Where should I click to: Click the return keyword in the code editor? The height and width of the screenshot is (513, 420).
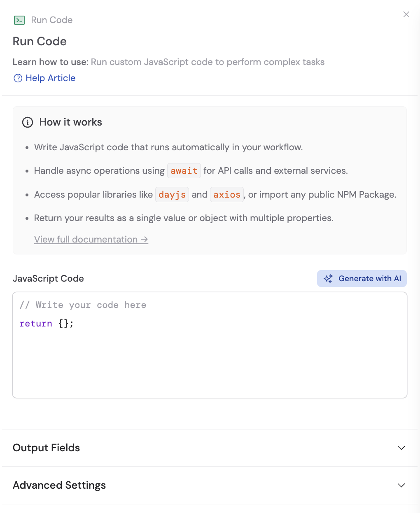point(35,324)
